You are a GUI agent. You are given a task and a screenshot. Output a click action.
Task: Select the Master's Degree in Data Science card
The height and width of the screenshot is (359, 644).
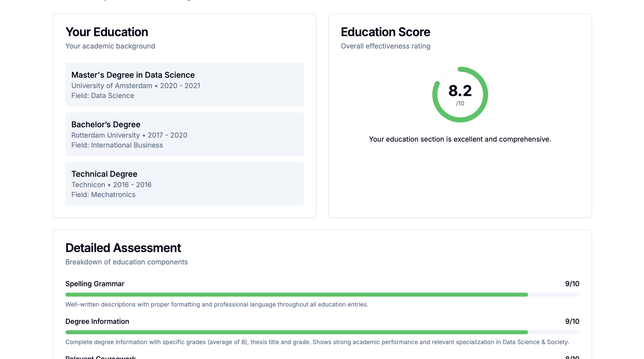click(x=185, y=85)
